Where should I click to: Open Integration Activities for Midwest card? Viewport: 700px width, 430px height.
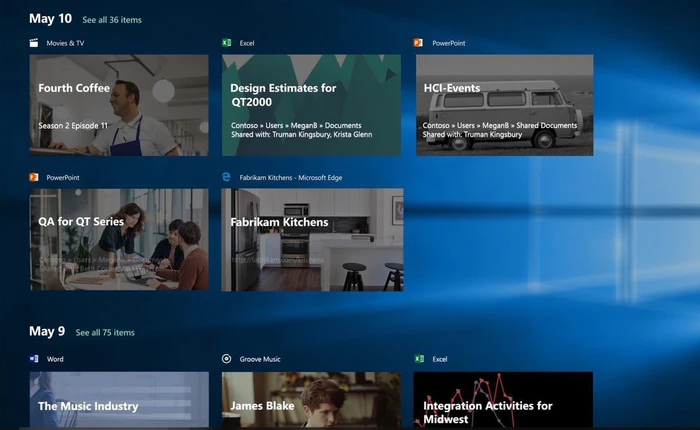tap(504, 400)
